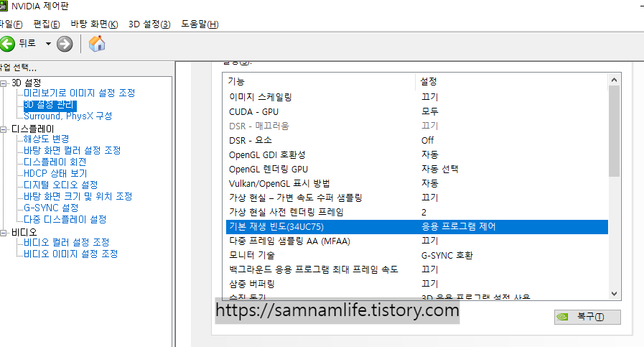Select 가상 현실 – 가변 속도 수퍼 샘플링
The height and width of the screenshot is (347, 644).
[x=417, y=198]
